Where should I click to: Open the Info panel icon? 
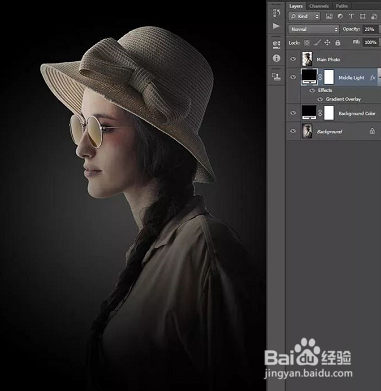pyautogui.click(x=276, y=58)
